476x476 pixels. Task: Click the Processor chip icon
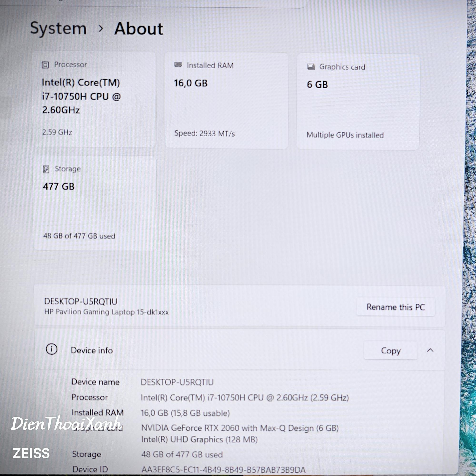[x=45, y=65]
